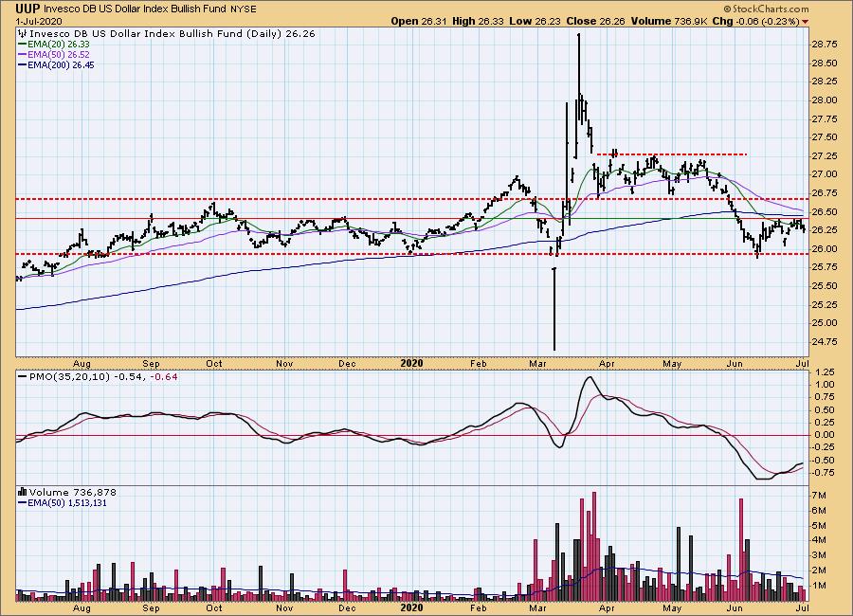
Task: Click the short dashed resistance line at 27.25
Action: click(x=672, y=154)
